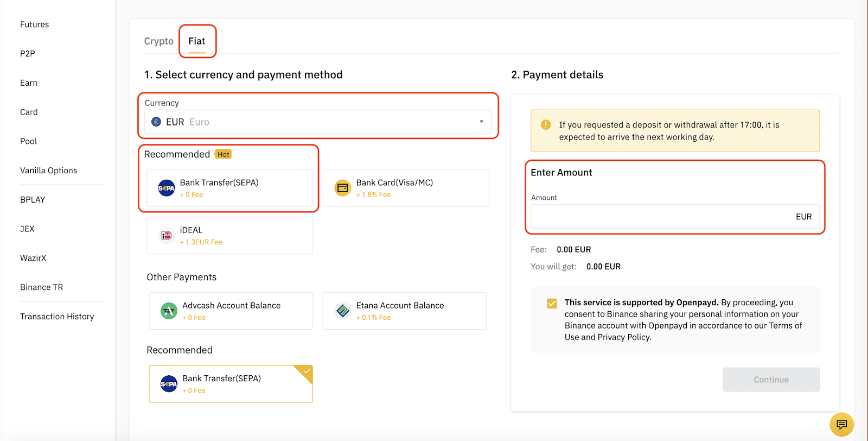Select BPLAY in the sidebar
The image size is (868, 441).
pos(33,200)
